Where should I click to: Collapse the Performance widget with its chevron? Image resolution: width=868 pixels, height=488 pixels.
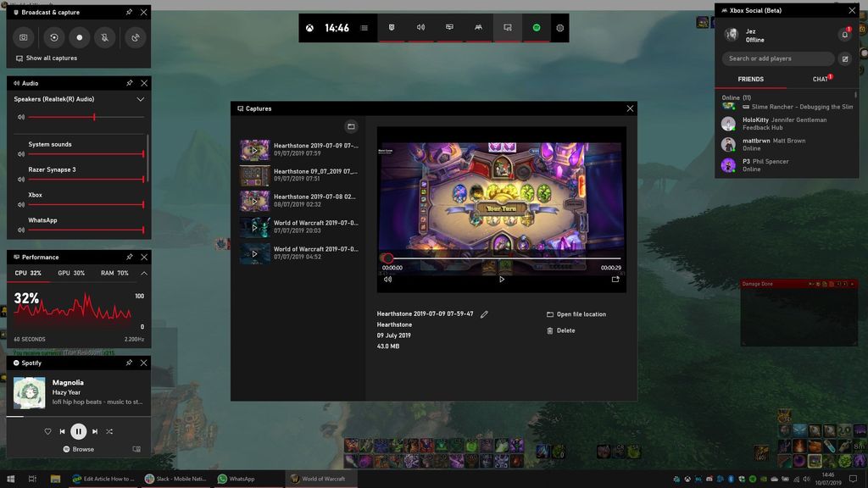click(x=144, y=273)
